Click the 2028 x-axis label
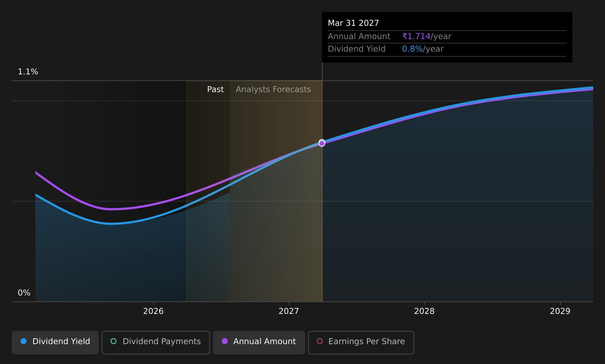The height and width of the screenshot is (364, 605). tap(424, 311)
